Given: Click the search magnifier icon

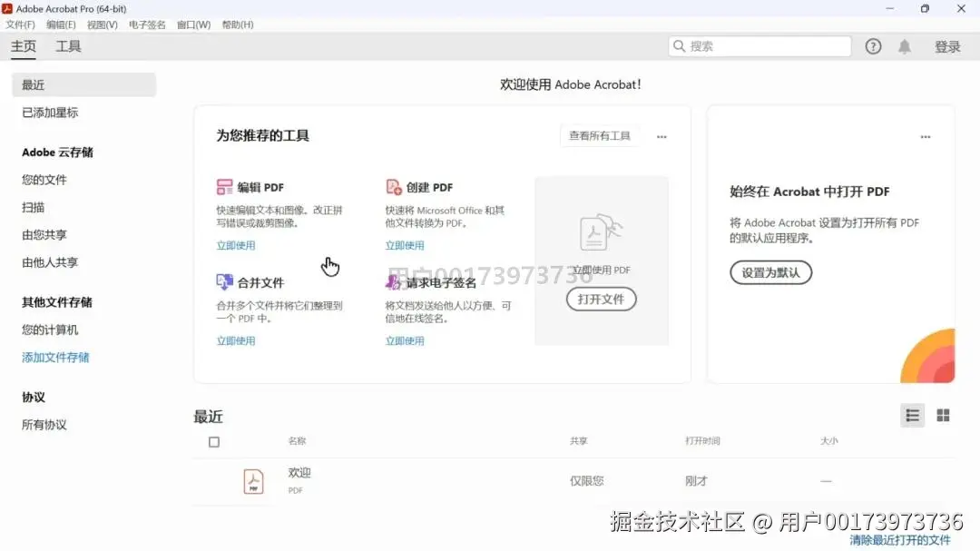Looking at the screenshot, I should [679, 45].
